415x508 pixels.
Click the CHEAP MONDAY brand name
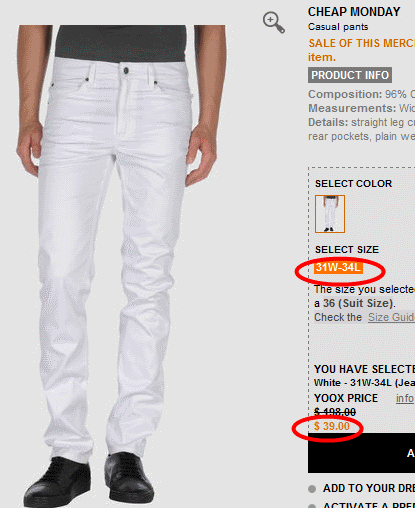tap(354, 12)
